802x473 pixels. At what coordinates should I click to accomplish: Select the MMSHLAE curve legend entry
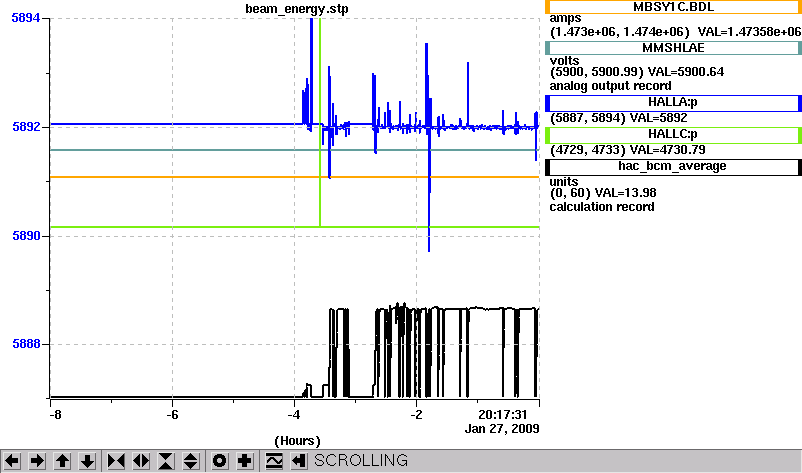[673, 48]
